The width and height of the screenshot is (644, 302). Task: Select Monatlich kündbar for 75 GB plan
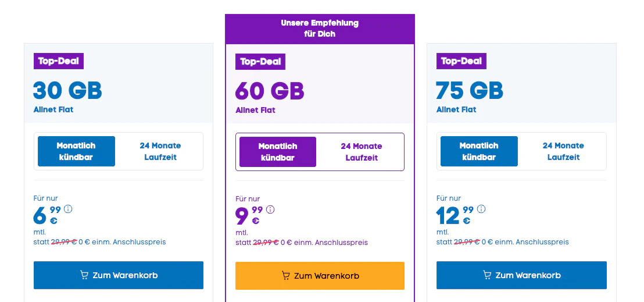(479, 151)
